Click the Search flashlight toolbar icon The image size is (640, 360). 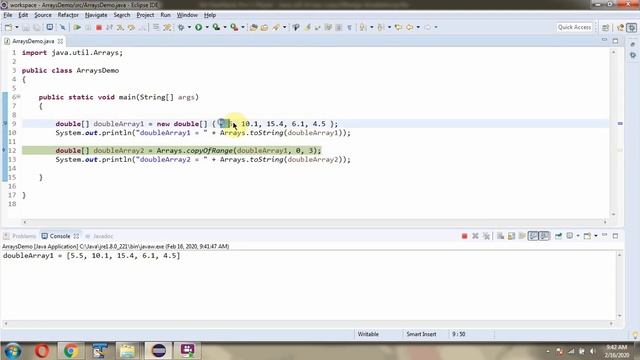276,27
